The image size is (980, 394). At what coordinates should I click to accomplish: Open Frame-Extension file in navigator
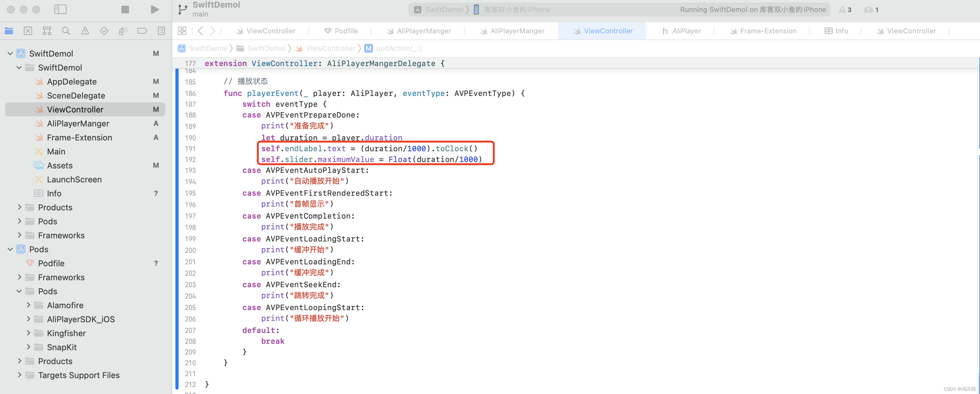pos(85,138)
